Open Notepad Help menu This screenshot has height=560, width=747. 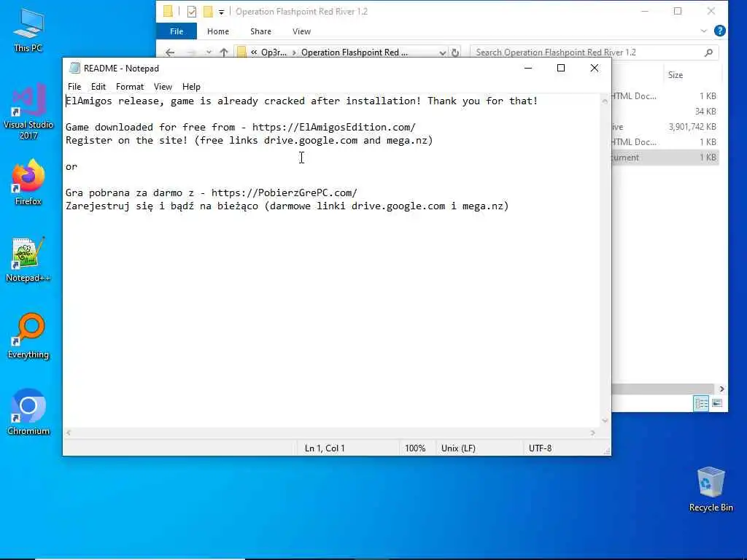point(191,87)
